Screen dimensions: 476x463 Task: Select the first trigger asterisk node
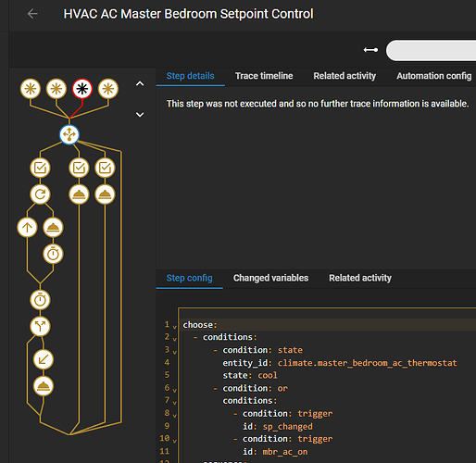coord(31,89)
